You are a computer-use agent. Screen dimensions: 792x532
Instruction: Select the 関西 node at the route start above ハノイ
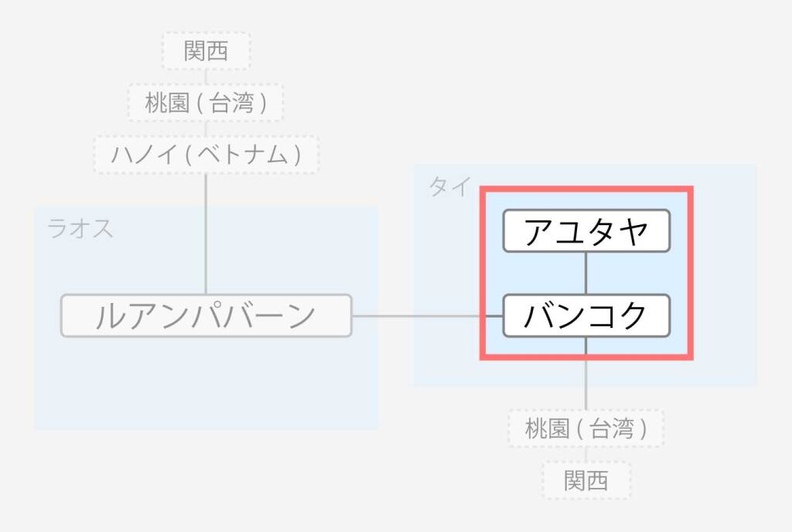pyautogui.click(x=206, y=51)
